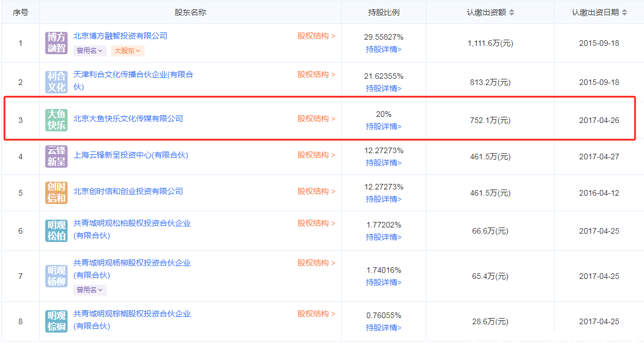
Task: Click the 云锋新呈 company logo icon
Action: pos(56,156)
